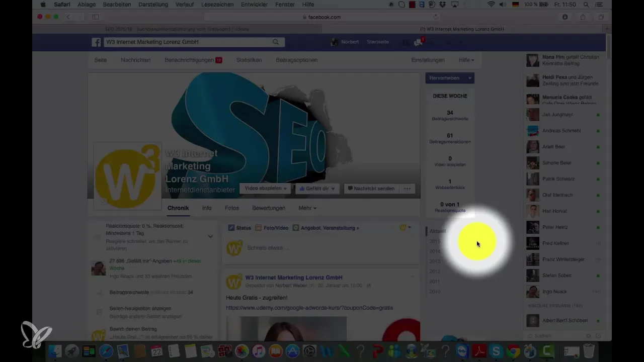Viewport: 644px width, 362px height.
Task: Switch to the Bewertungen tab
Action: [269, 208]
